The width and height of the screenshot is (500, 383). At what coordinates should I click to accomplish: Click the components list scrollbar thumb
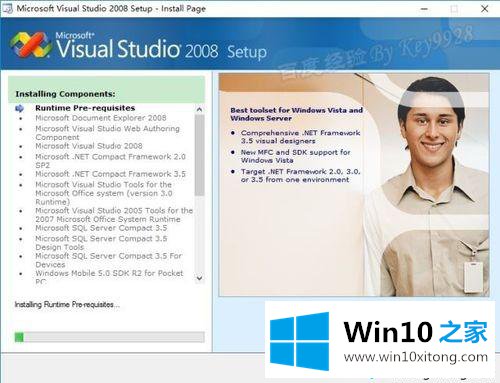(199, 155)
